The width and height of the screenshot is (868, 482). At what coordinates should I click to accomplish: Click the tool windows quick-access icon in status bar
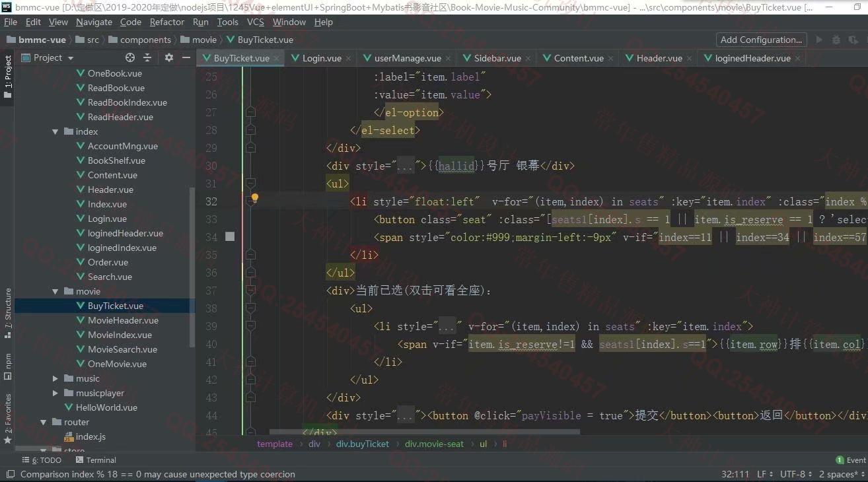[9, 474]
